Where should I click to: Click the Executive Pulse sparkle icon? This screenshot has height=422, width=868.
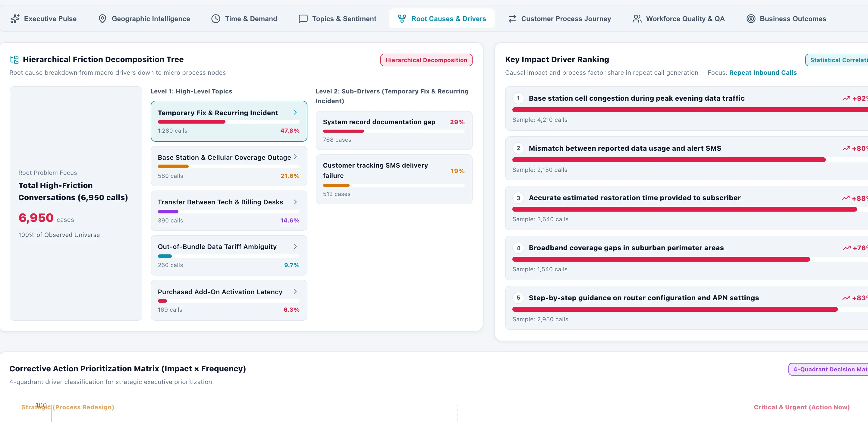point(15,19)
